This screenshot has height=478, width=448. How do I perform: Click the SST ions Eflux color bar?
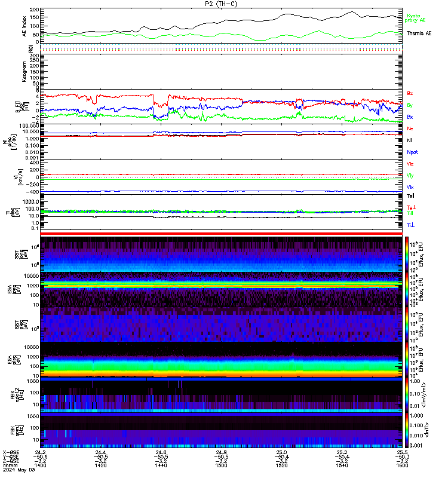click(x=407, y=255)
